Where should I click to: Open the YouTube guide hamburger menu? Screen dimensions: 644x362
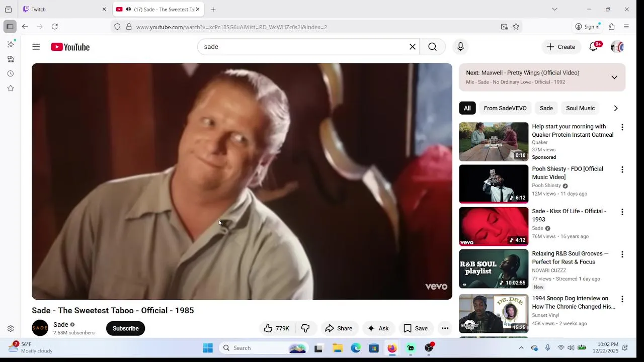point(36,47)
